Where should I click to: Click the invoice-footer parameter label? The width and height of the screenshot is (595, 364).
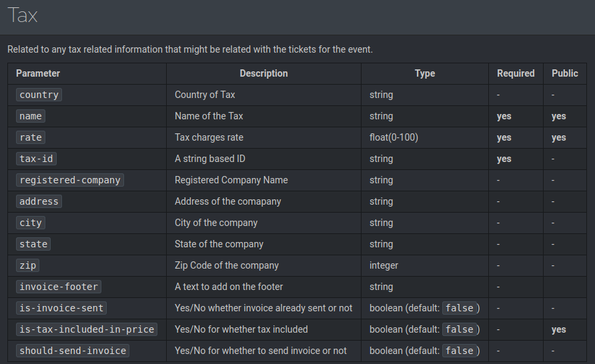(59, 287)
